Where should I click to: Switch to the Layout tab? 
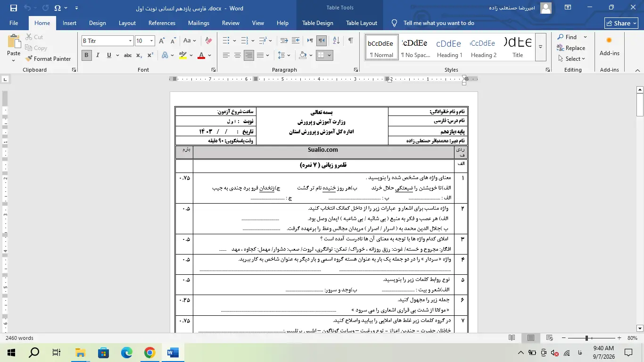[x=127, y=23]
